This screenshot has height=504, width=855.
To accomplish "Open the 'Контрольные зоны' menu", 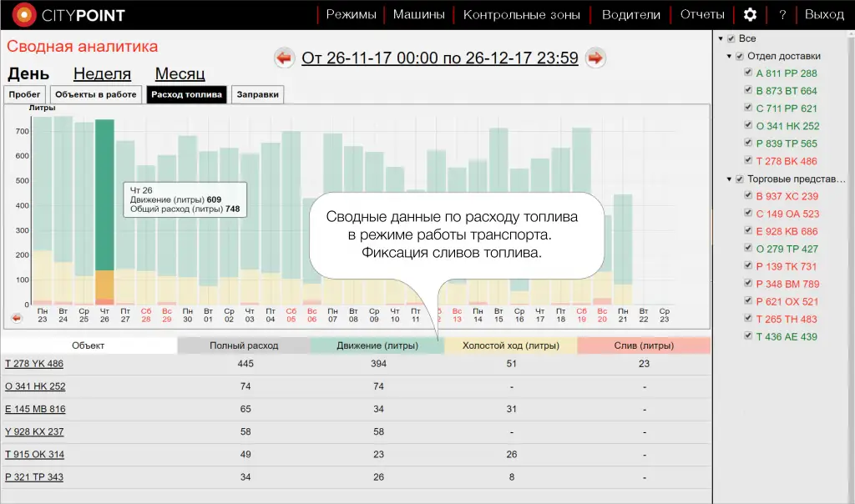I will coord(521,14).
